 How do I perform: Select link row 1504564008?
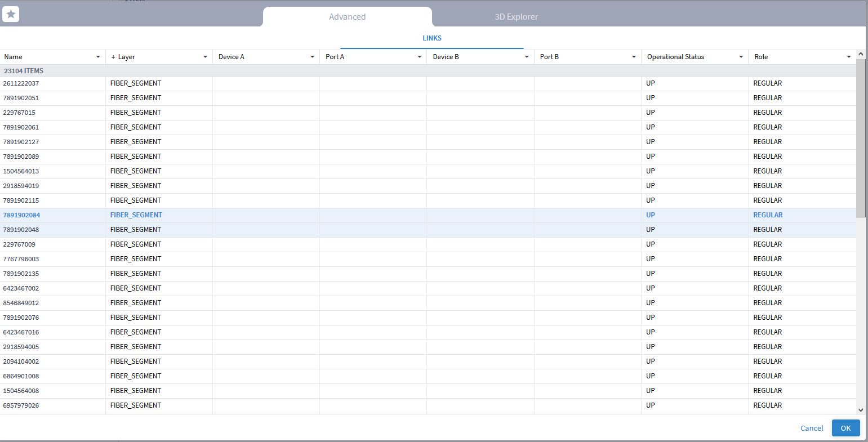(x=428, y=391)
